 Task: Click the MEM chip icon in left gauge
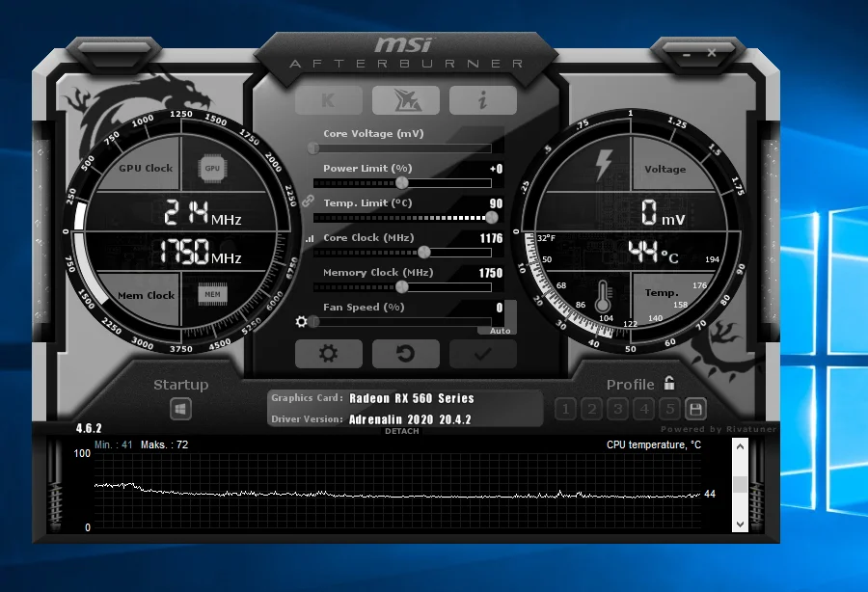click(212, 294)
